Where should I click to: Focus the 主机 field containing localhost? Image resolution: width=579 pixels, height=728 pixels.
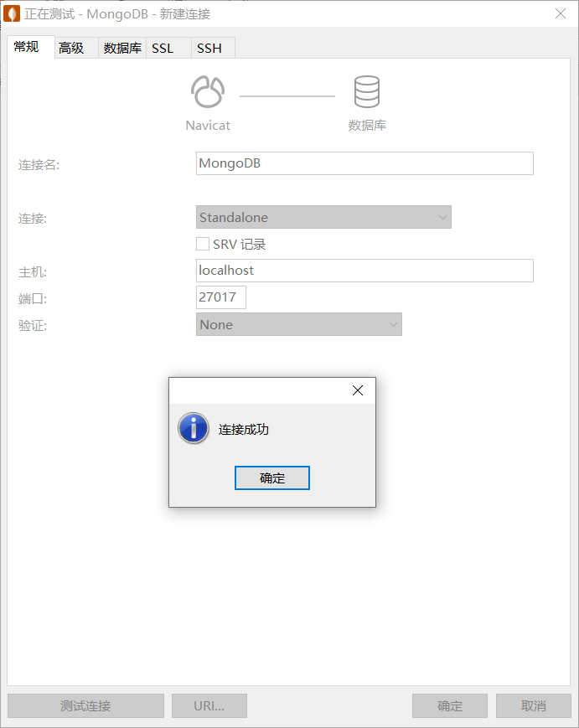(364, 271)
